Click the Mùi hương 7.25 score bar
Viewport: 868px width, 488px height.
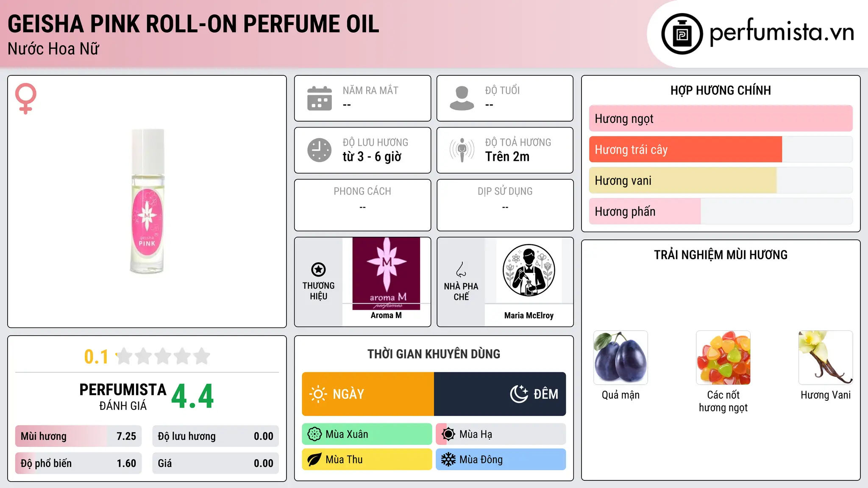(x=78, y=436)
